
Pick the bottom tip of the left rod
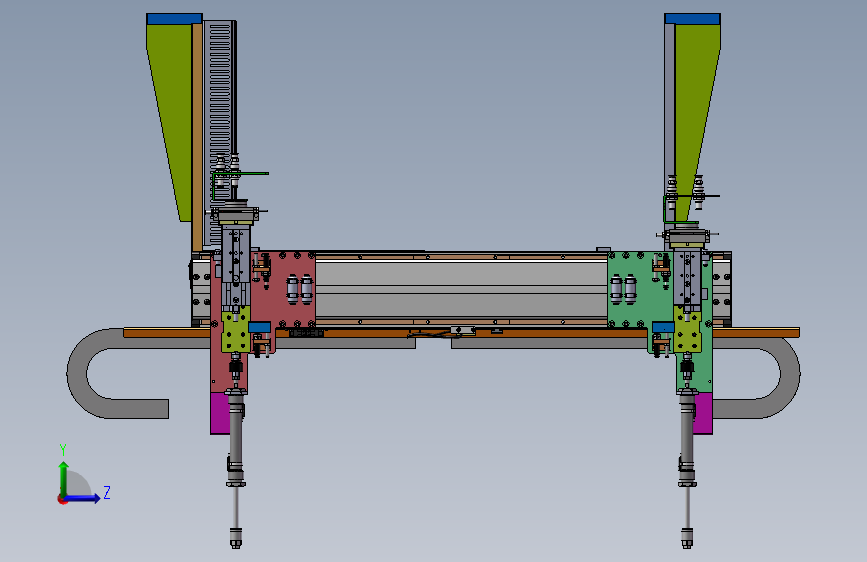point(235,538)
